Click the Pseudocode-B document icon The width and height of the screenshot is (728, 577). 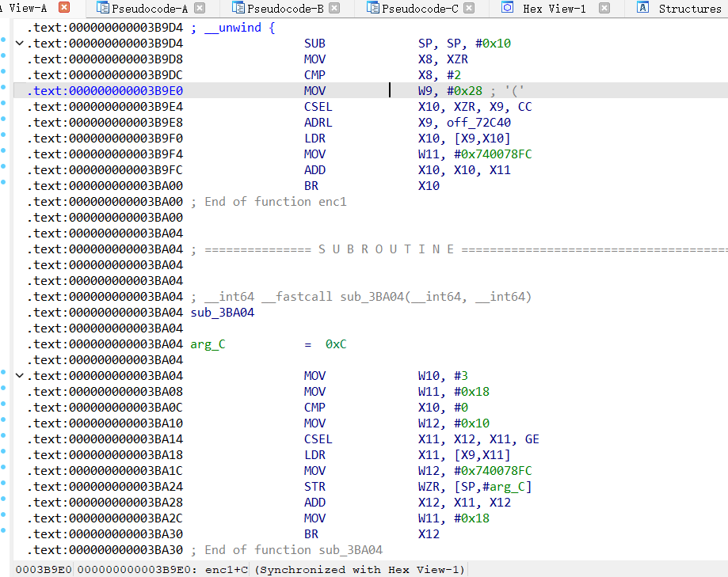pyautogui.click(x=238, y=7)
